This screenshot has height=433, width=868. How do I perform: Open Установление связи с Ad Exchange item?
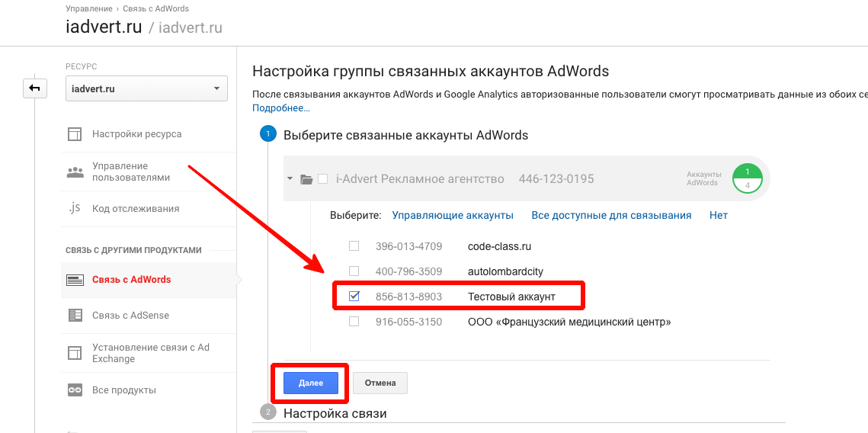(151, 353)
